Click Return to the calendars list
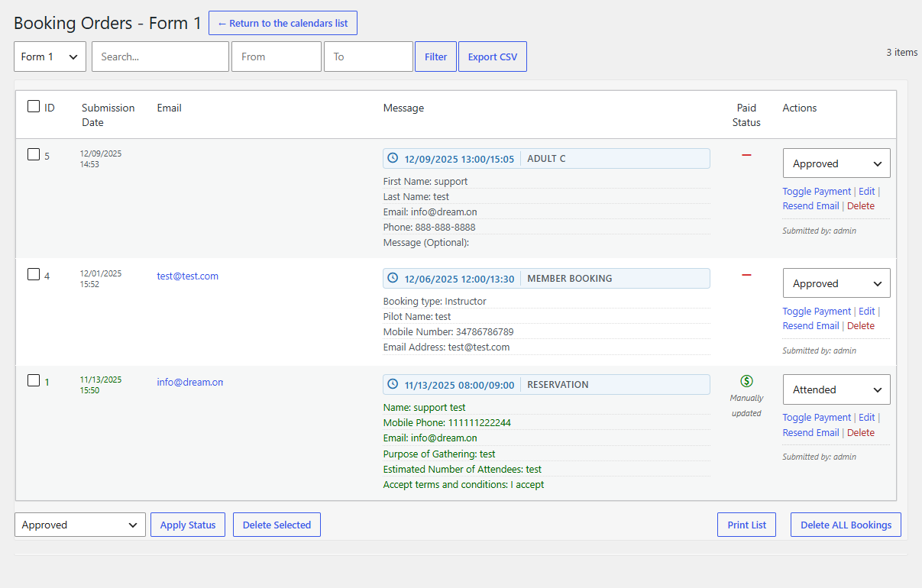The image size is (922, 588). coord(283,23)
